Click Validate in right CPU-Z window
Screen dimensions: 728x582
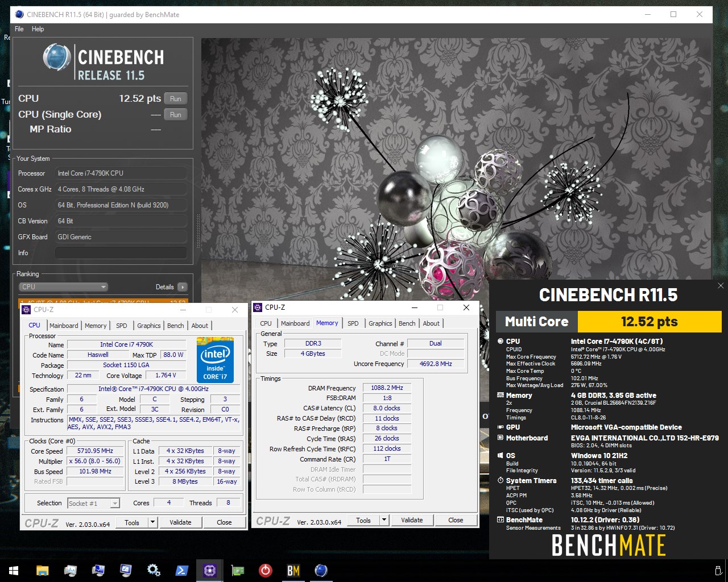pos(412,520)
